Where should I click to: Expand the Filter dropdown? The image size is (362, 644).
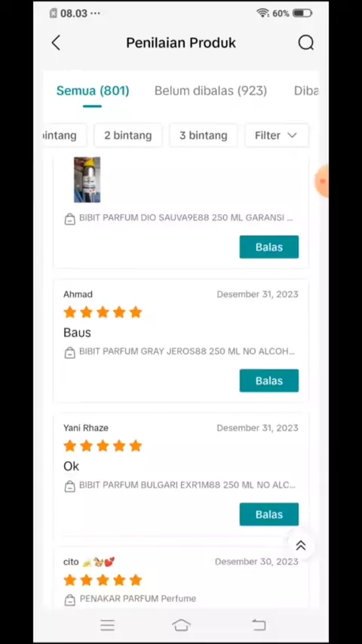click(277, 136)
